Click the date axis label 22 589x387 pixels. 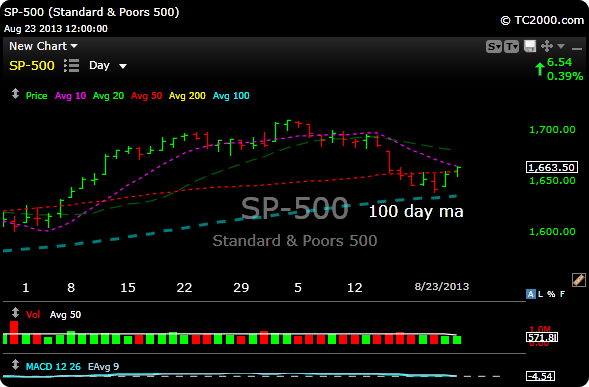click(x=184, y=288)
